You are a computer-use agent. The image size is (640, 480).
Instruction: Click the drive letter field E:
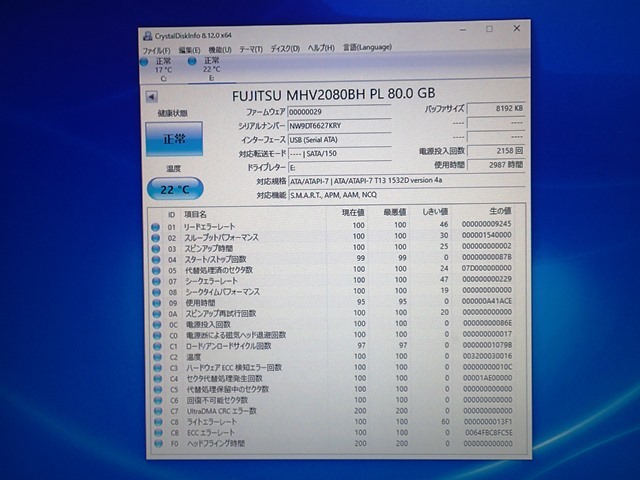coord(339,167)
